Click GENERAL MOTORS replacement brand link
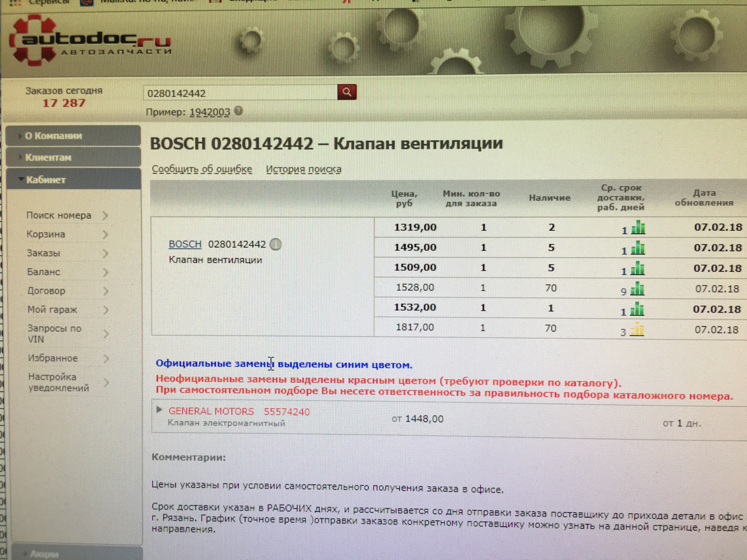 (x=211, y=411)
